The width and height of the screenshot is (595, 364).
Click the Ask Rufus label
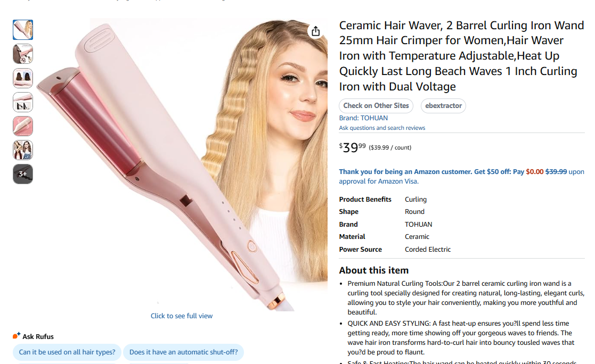point(38,336)
